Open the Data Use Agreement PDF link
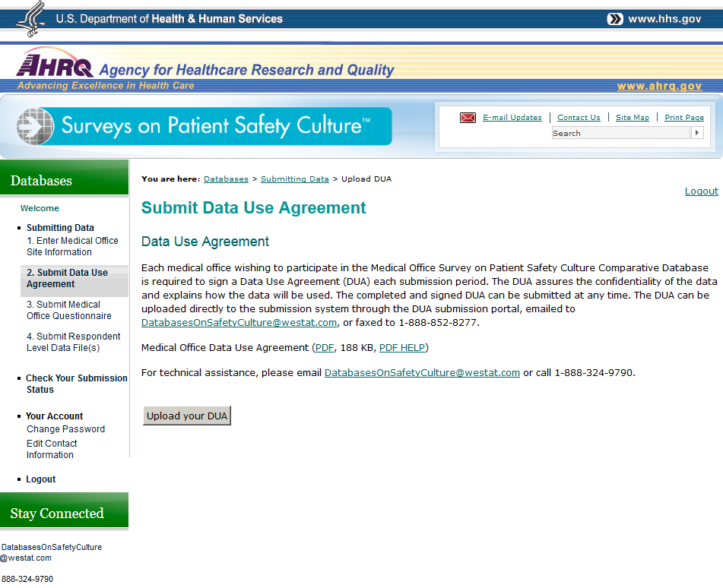The height and width of the screenshot is (588, 723). tap(325, 348)
